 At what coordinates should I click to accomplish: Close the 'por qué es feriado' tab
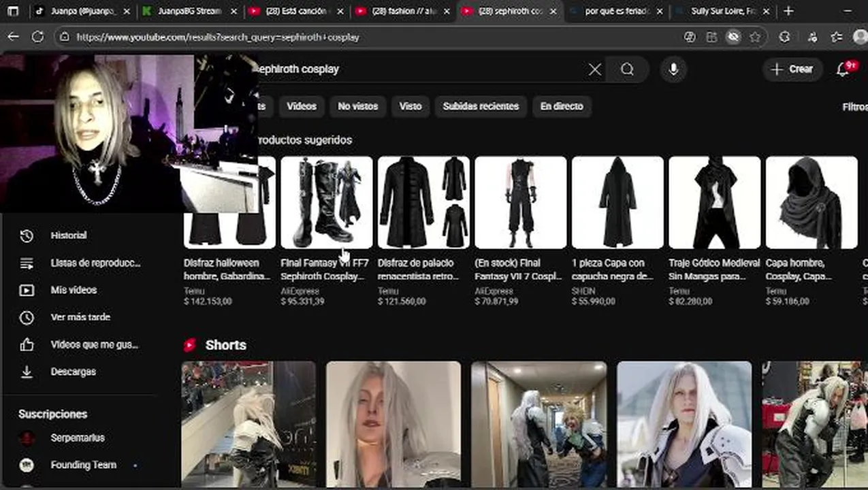(659, 12)
